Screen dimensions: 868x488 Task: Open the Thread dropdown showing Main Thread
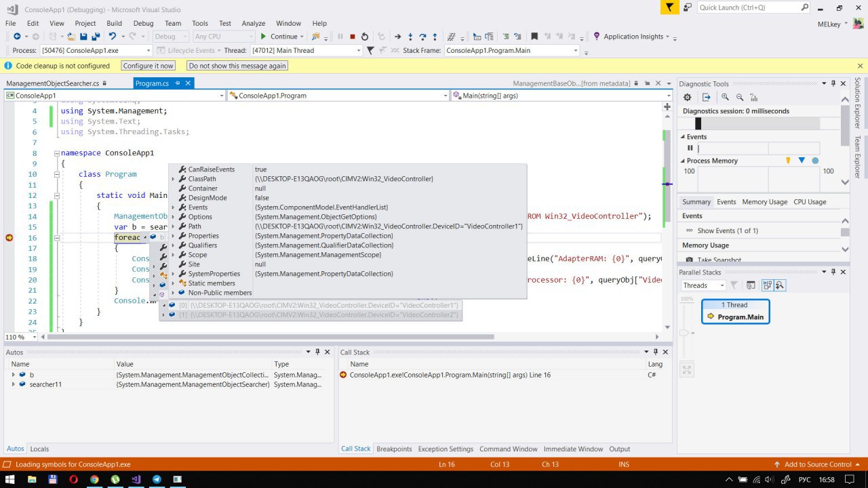click(307, 51)
